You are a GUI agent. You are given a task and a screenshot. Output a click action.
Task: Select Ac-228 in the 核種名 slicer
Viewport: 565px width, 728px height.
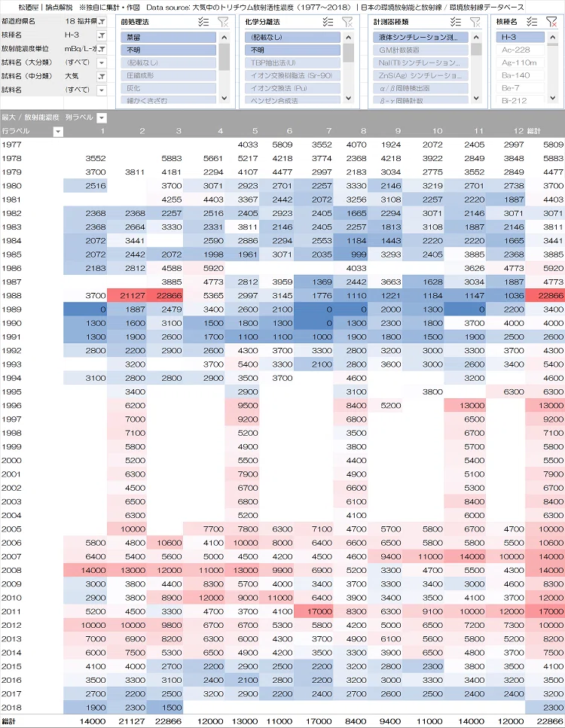coord(520,50)
